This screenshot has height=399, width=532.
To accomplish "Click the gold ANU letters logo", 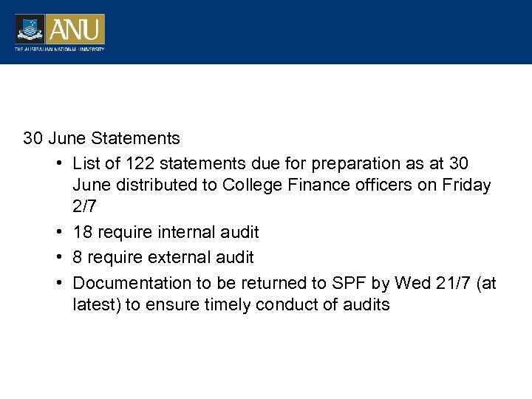I will click(x=76, y=30).
